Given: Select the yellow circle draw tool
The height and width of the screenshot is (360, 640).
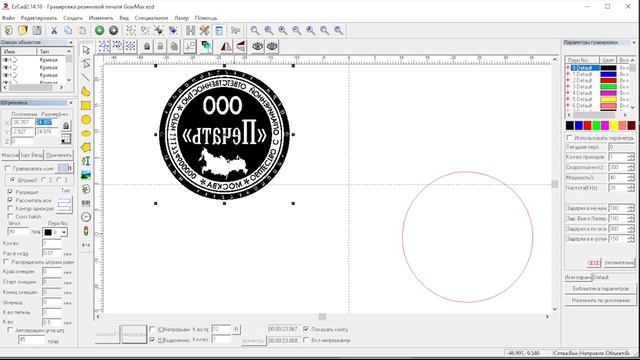Looking at the screenshot, I should point(86,120).
